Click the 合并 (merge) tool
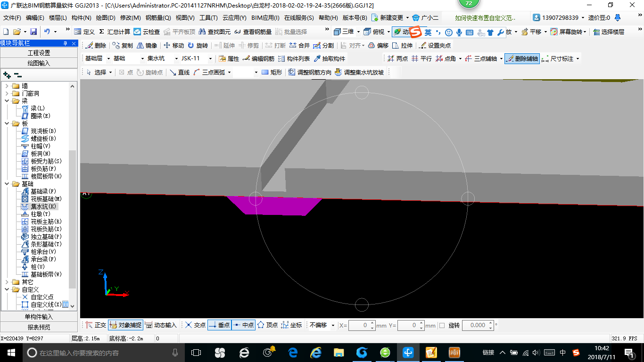 click(300, 46)
